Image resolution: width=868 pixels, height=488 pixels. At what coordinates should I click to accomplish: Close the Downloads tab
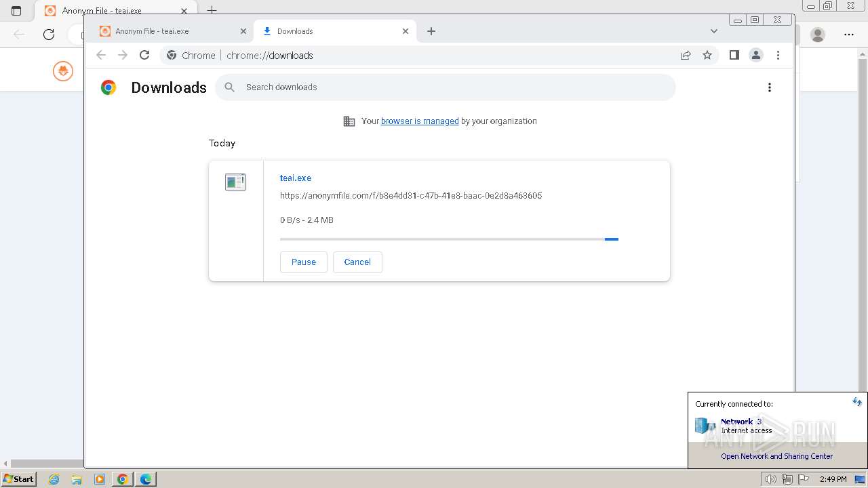click(x=406, y=31)
